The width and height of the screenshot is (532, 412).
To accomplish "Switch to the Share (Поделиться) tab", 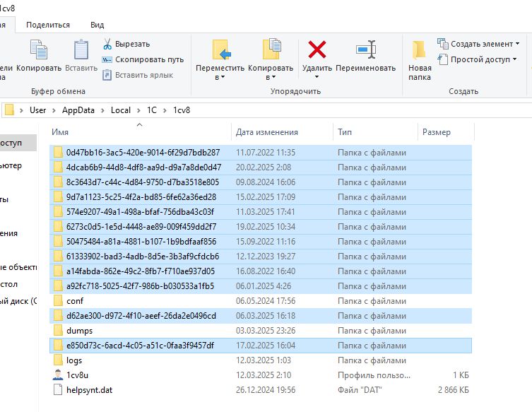I will click(48, 25).
